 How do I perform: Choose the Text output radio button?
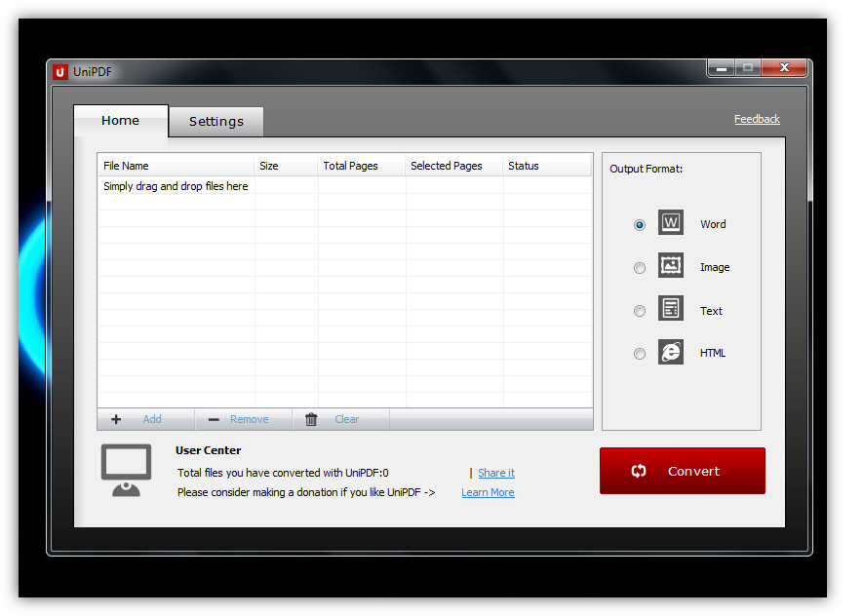pos(640,312)
